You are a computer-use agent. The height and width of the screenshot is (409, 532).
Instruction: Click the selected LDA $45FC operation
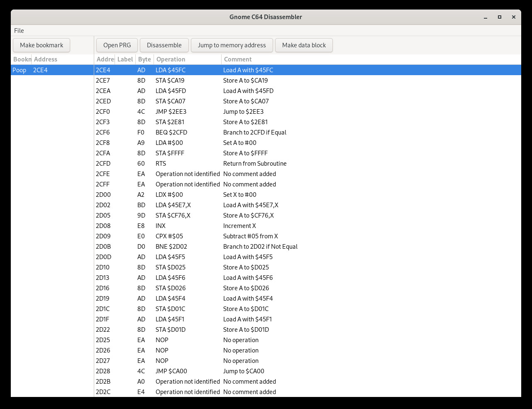point(171,70)
